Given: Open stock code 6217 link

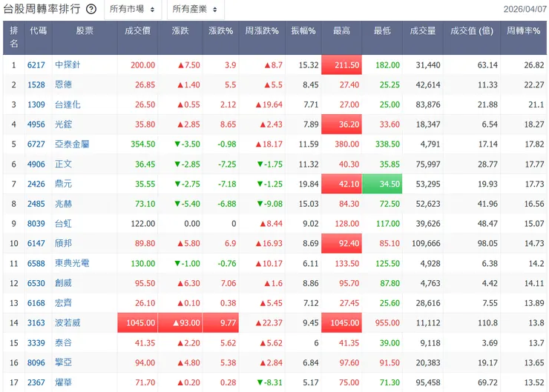Looking at the screenshot, I should tap(36, 65).
